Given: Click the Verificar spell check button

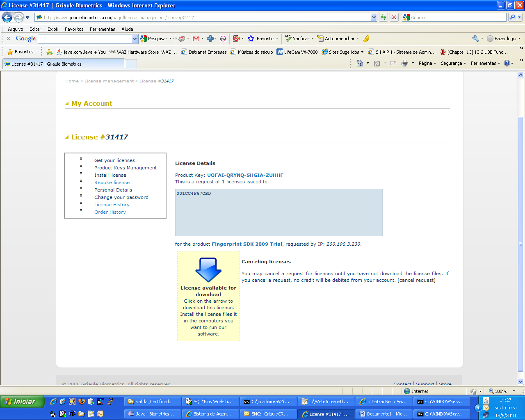Looking at the screenshot, I should click(299, 39).
